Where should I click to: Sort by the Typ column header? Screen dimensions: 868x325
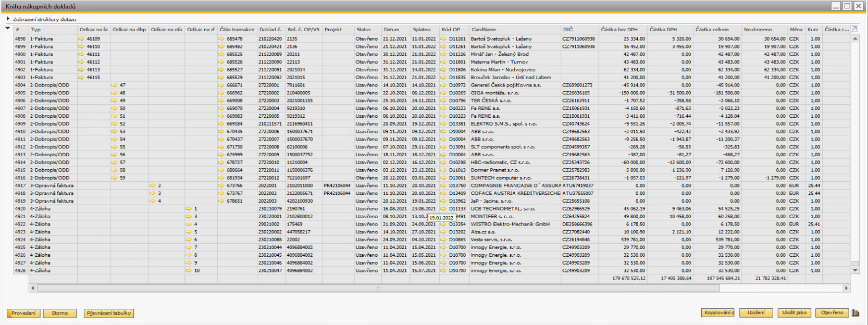coord(53,30)
